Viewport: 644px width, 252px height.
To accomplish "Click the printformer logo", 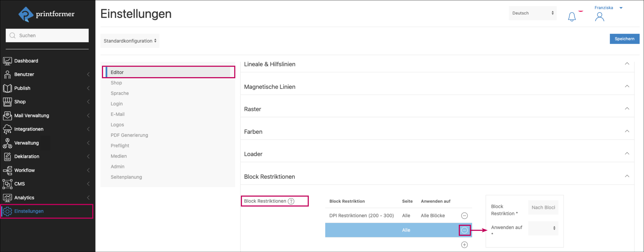I will (x=47, y=14).
